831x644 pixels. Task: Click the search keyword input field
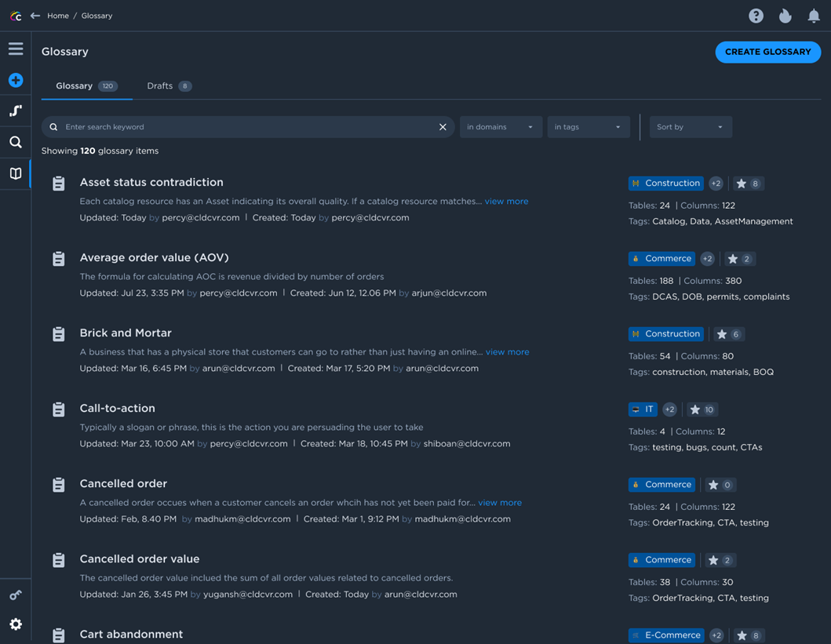(x=247, y=127)
